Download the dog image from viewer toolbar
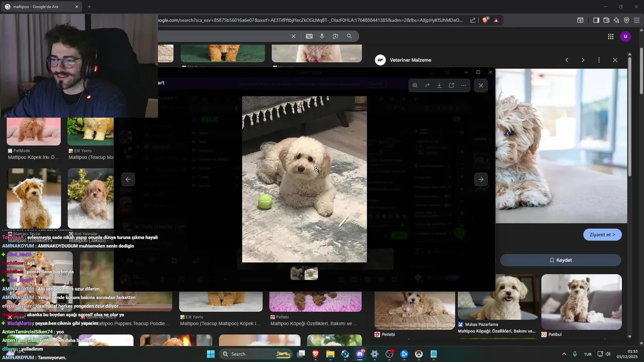This screenshot has height=362, width=644. pyautogui.click(x=439, y=85)
